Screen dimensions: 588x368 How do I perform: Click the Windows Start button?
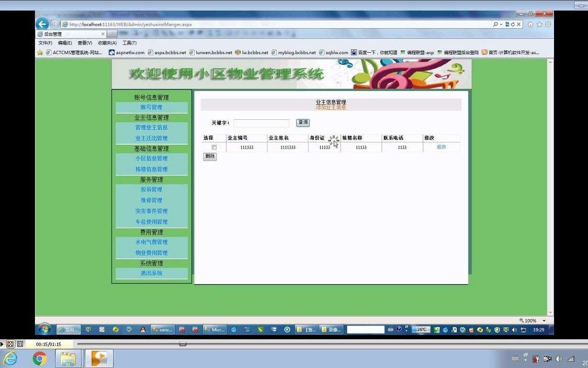point(44,330)
